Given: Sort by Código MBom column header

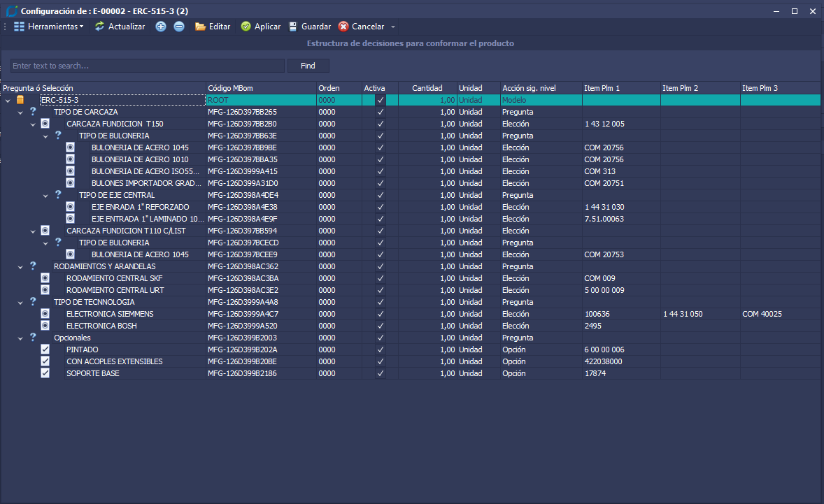Looking at the screenshot, I should point(261,88).
